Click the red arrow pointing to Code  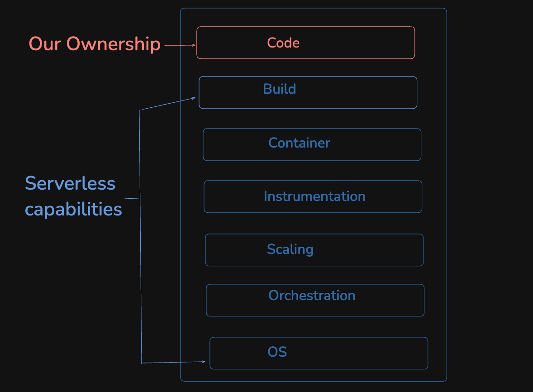(180, 45)
